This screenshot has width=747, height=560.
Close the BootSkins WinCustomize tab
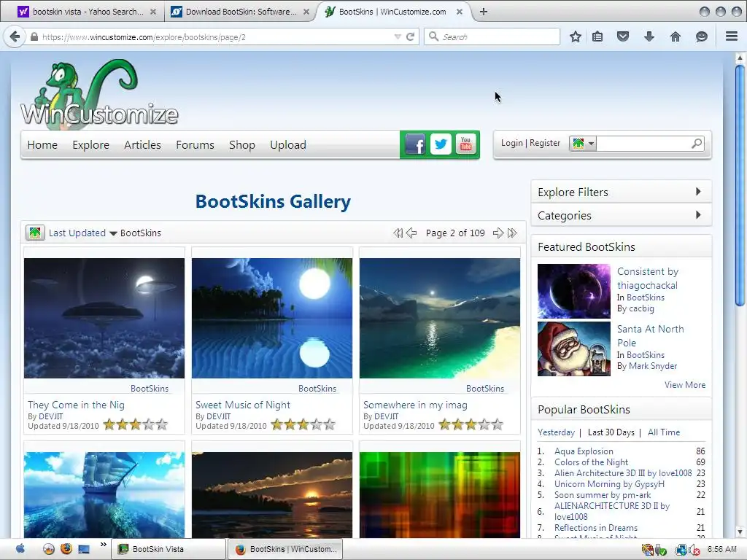460,12
